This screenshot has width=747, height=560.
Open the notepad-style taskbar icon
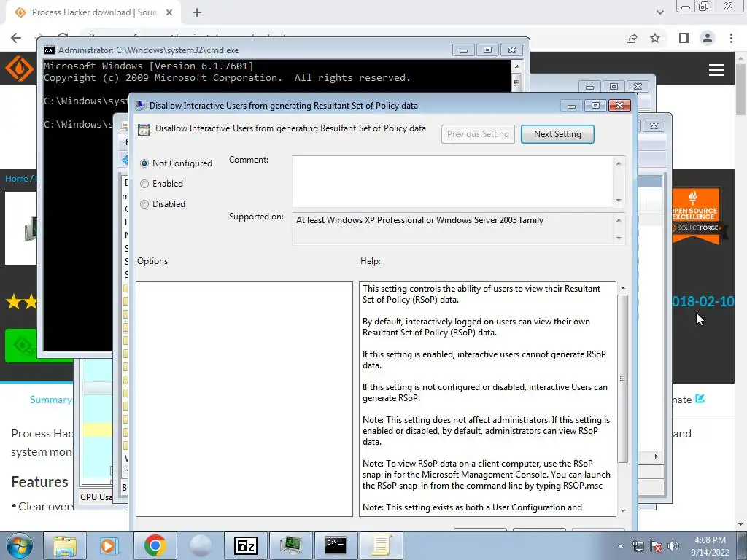(x=381, y=545)
